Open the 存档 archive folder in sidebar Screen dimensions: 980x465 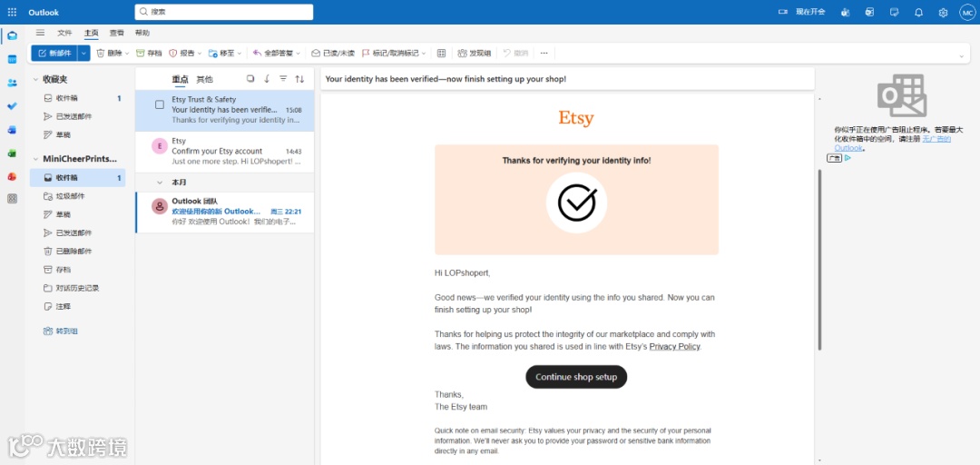77,270
